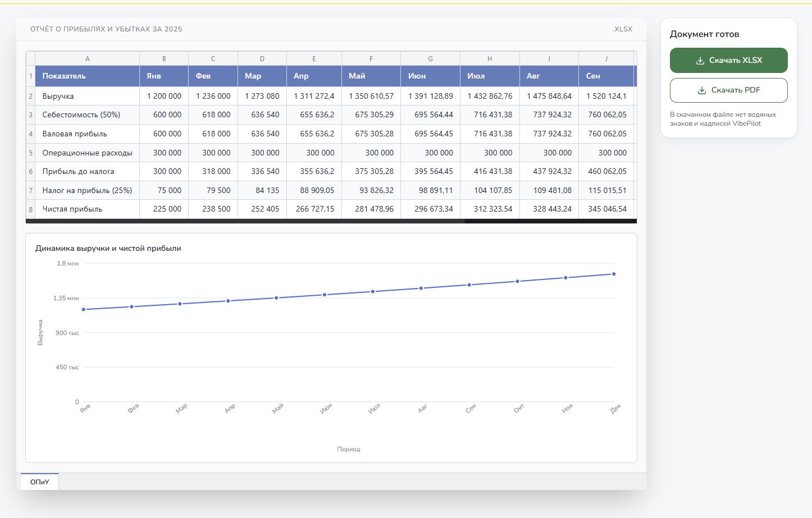Click the cell with value 225 000
The image size is (812, 518).
click(164, 209)
